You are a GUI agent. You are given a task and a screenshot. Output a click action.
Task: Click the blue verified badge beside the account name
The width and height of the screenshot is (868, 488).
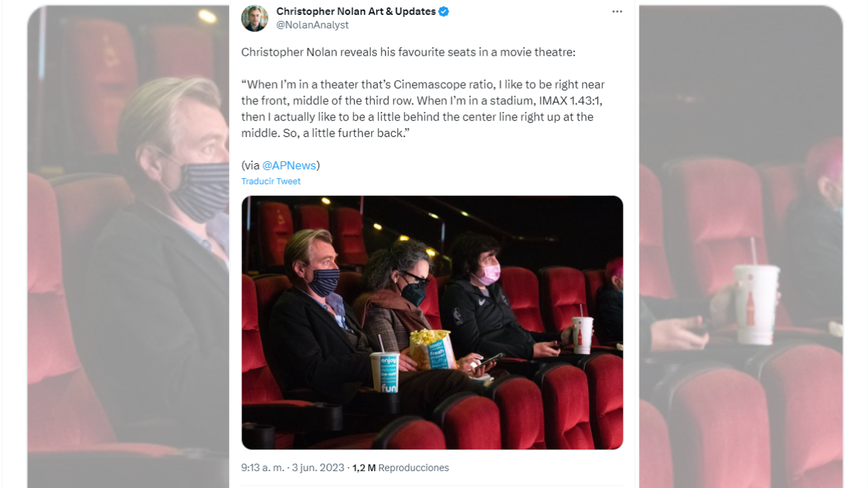pos(444,12)
